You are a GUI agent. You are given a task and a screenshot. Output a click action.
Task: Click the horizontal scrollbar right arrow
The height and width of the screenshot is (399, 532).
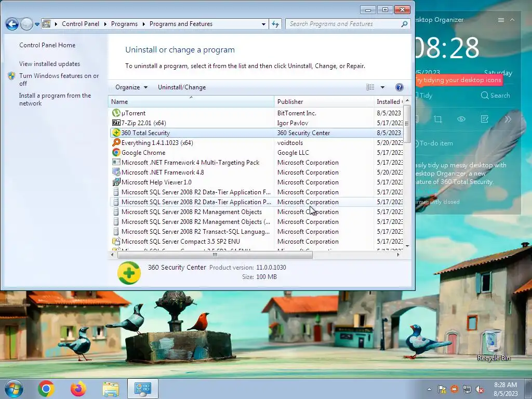pos(398,255)
